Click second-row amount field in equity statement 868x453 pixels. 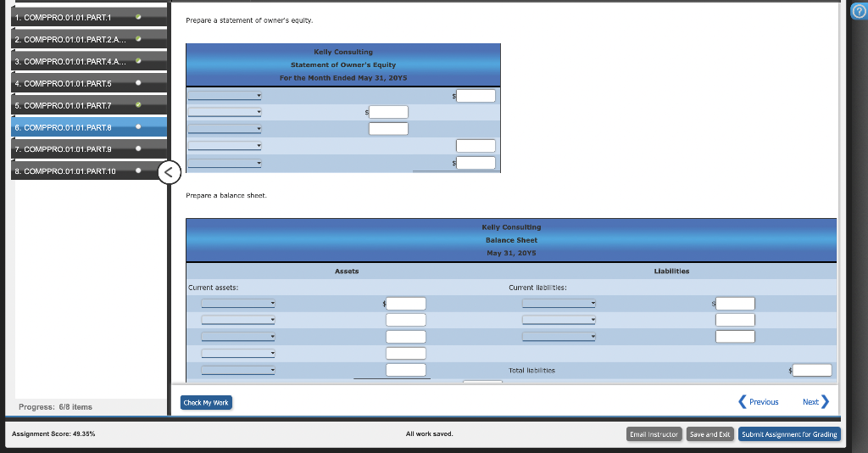[x=388, y=113]
